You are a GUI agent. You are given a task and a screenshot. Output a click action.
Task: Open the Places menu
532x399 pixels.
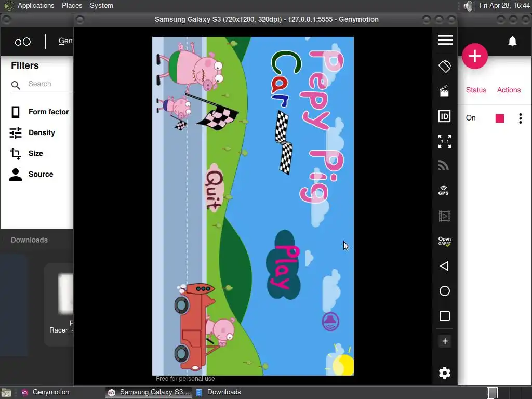(72, 5)
